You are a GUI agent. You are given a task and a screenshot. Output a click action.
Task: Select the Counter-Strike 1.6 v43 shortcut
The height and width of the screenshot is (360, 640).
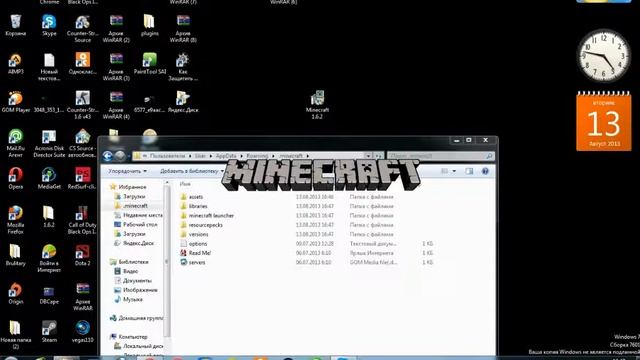click(82, 105)
